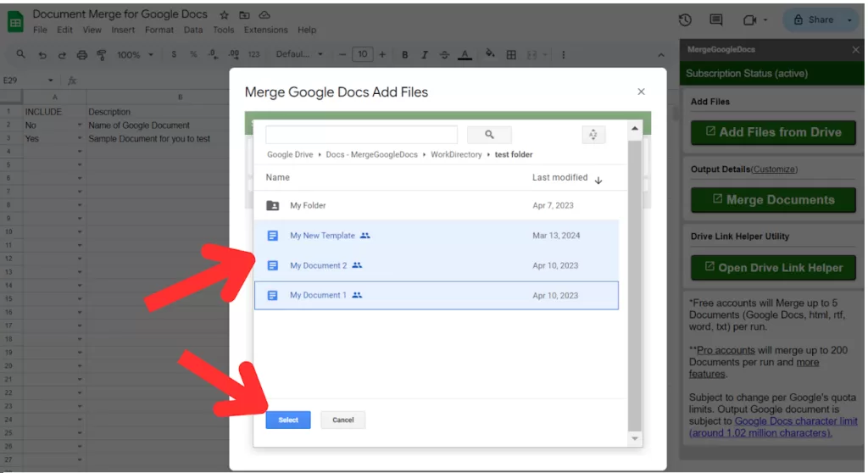The height and width of the screenshot is (473, 868).
Task: Open the My Folder shared folder icon
Action: (x=272, y=205)
